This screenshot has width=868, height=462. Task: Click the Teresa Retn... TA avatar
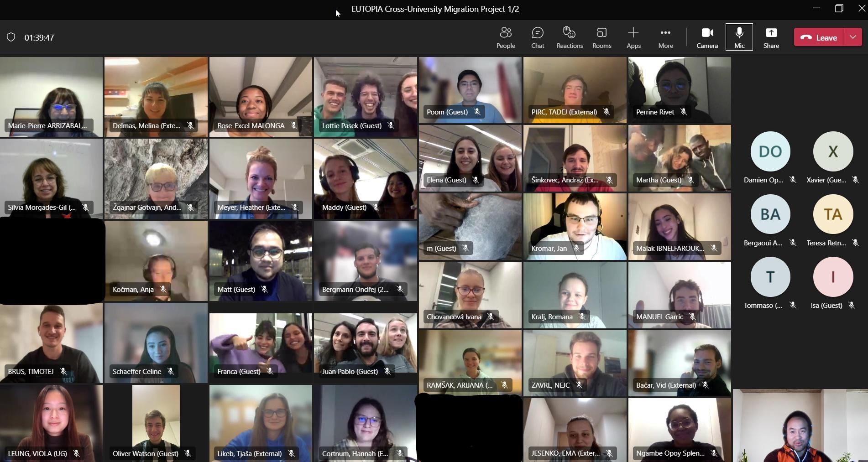pos(833,214)
